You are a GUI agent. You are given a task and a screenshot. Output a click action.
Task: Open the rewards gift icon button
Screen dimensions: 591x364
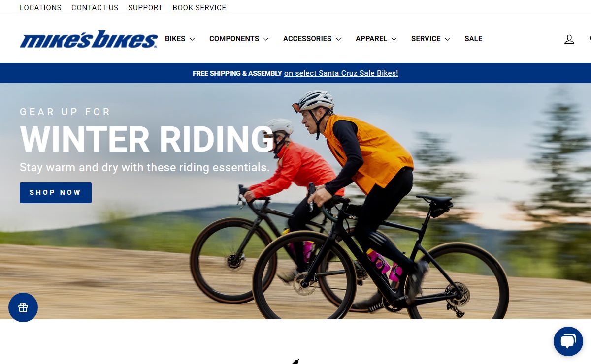[x=23, y=307]
